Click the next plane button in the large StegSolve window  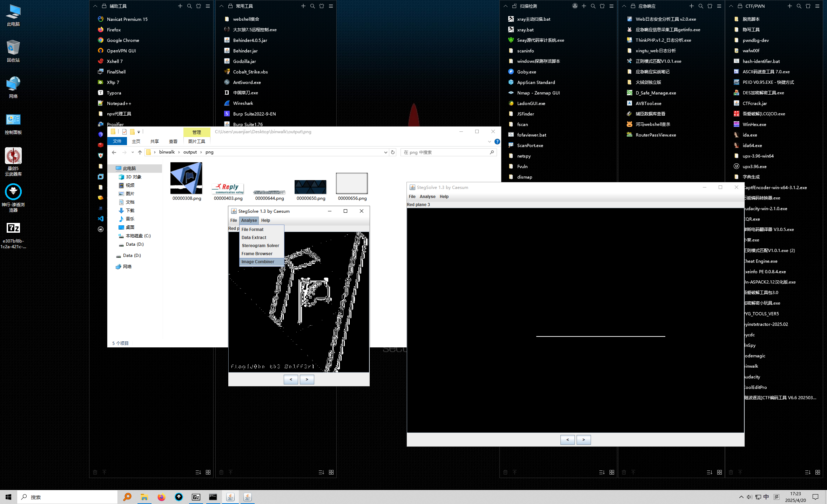(x=584, y=440)
